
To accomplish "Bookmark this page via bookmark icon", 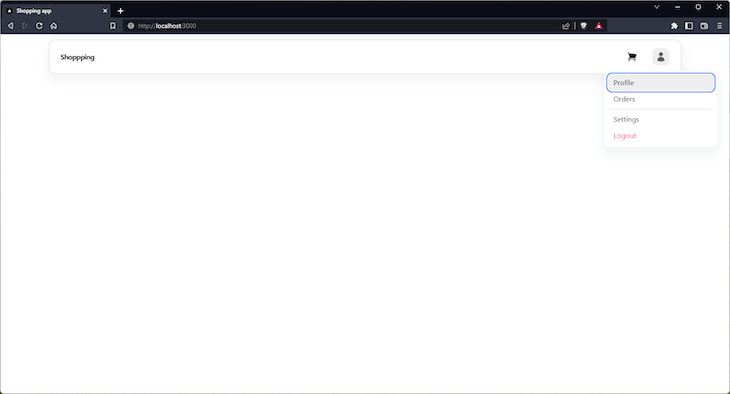I will 113,26.
